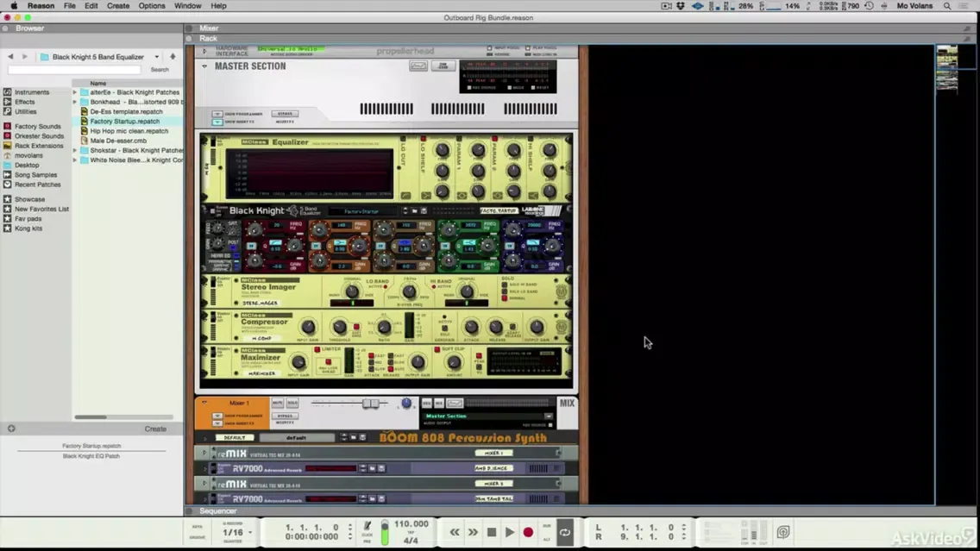Toggle Master Section Show Insert FX button
Viewport: 980px width, 551px height.
click(217, 122)
